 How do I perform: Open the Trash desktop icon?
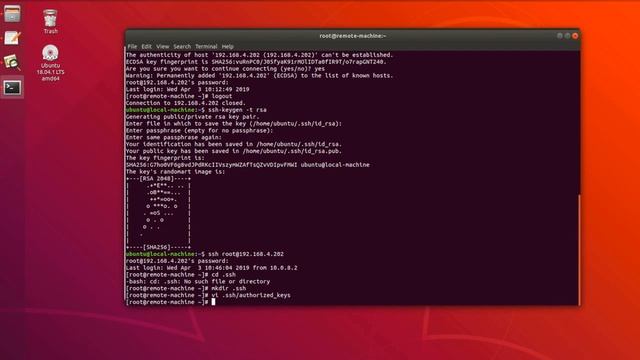(x=50, y=22)
